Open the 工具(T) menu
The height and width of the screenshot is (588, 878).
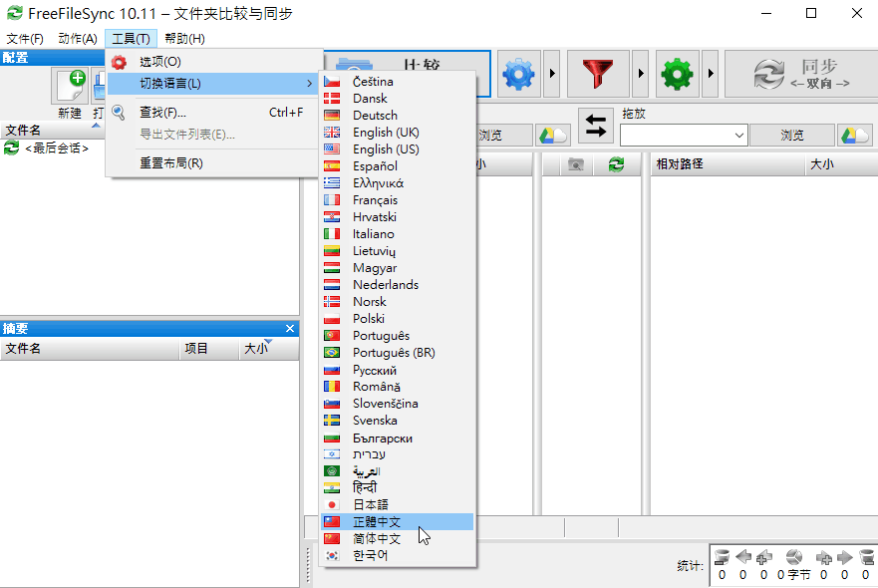(x=131, y=39)
